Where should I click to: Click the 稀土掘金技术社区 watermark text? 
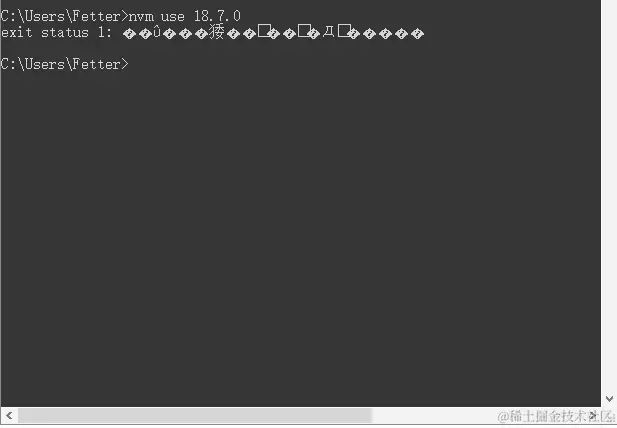click(556, 416)
